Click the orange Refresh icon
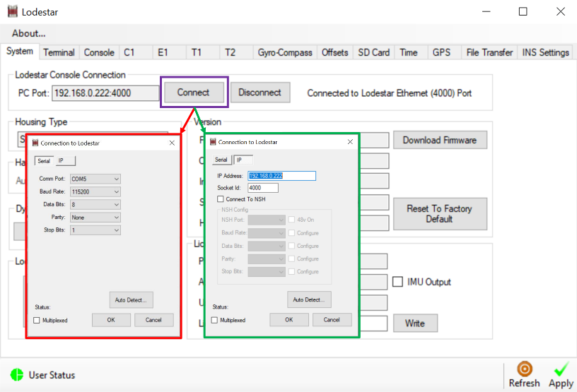 (524, 369)
